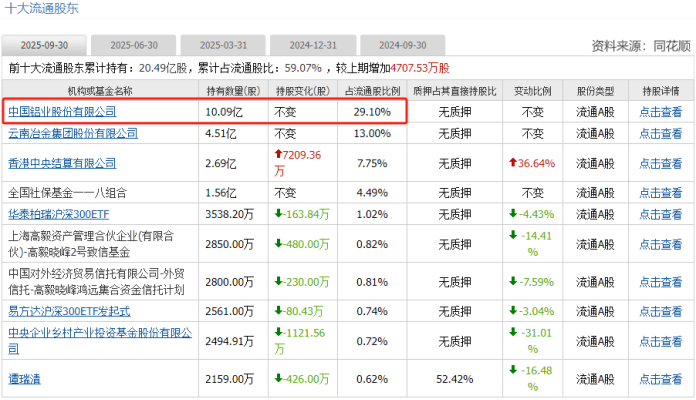
Task: Open 中央企业乡村产业投资基金股份有限公司 link
Action: click(100, 341)
